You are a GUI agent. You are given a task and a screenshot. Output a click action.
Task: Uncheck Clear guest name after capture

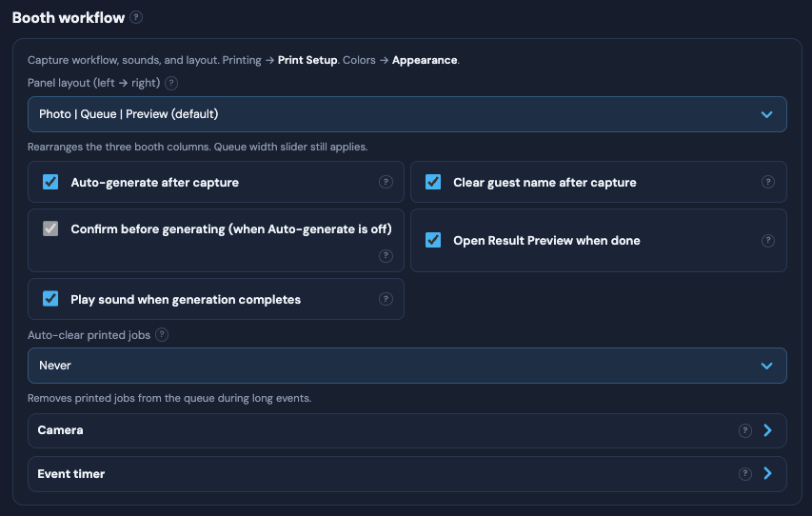433,182
